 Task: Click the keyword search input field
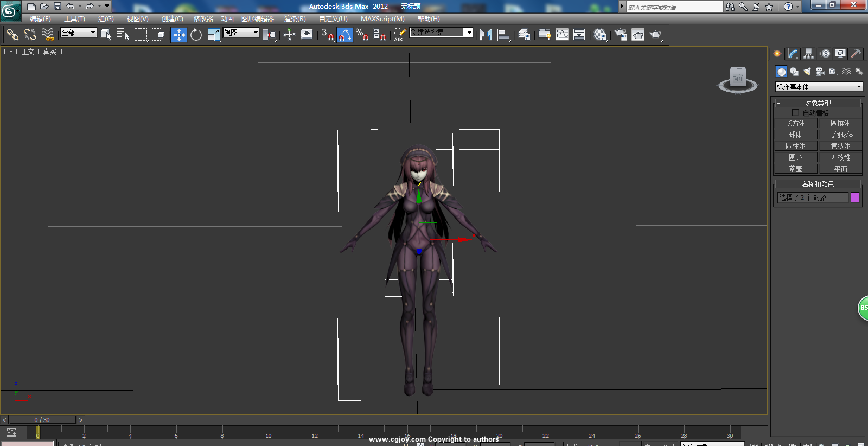coord(674,7)
